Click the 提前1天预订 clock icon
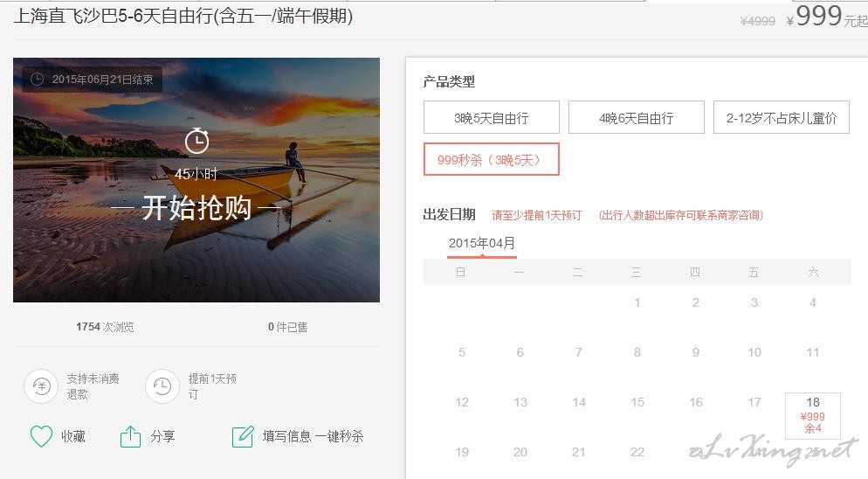Image resolution: width=868 pixels, height=479 pixels. click(162, 385)
